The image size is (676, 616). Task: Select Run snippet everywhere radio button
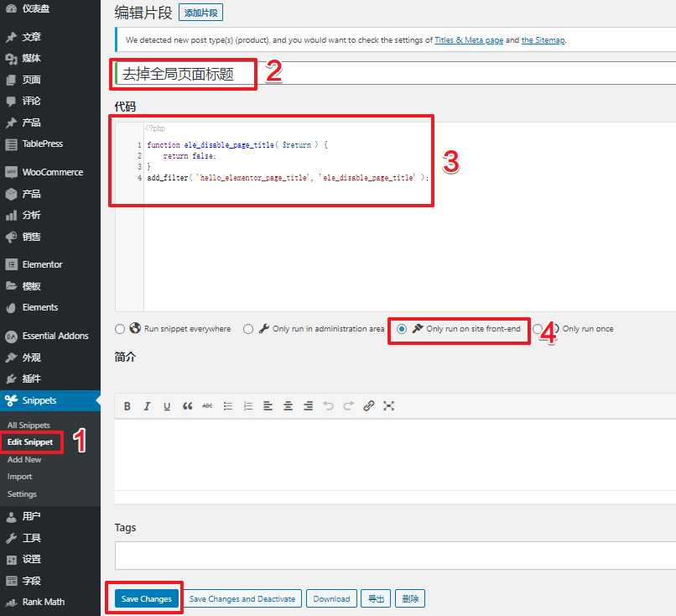120,329
